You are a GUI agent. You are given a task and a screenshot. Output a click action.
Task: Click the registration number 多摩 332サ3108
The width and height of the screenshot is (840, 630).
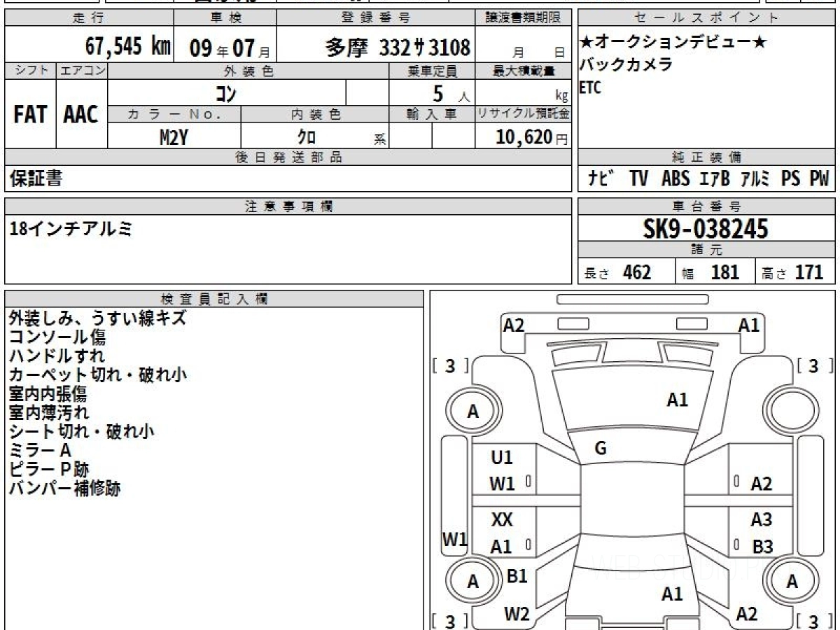[x=398, y=48]
